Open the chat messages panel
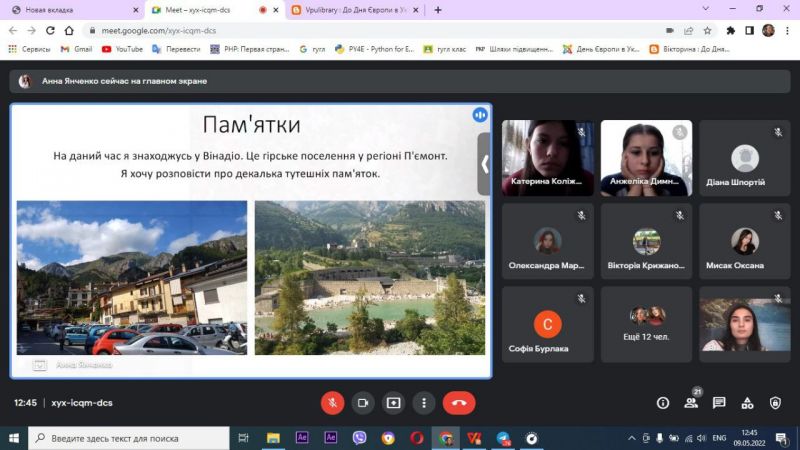Image resolution: width=800 pixels, height=450 pixels. [719, 403]
